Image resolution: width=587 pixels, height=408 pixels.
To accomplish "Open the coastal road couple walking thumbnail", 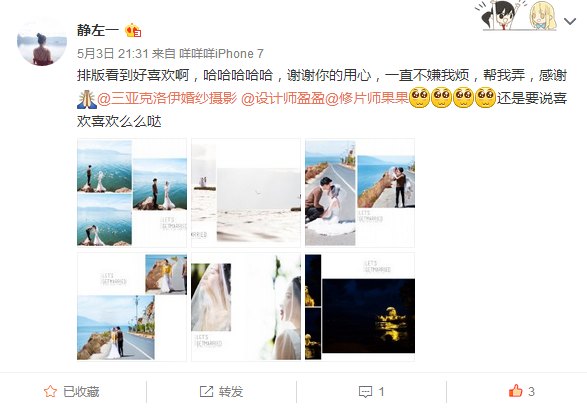I will click(132, 307).
